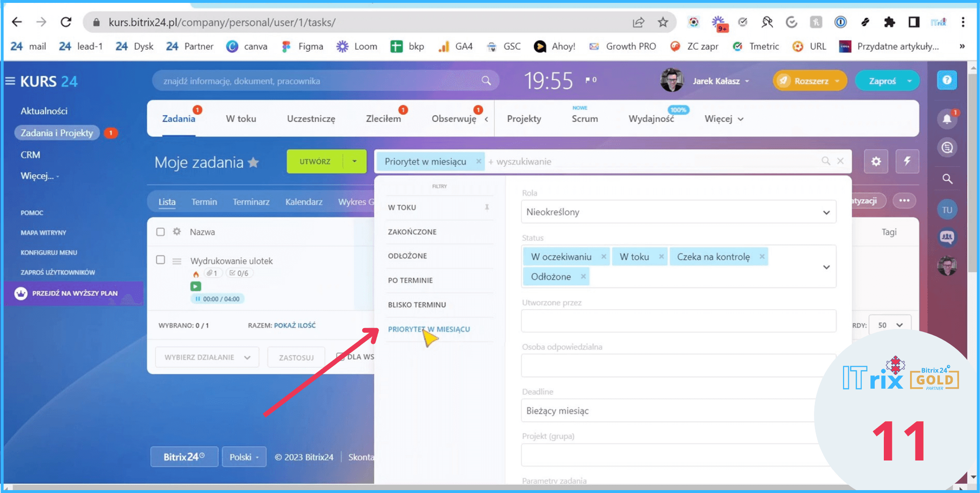Remove the Odłożone status tag
Screen dimensions: 980x493
(583, 276)
